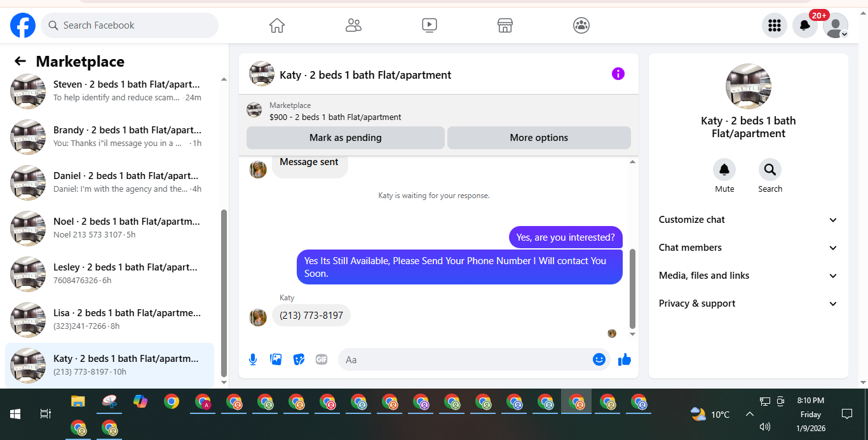Open the account profile avatar menu

[836, 25]
